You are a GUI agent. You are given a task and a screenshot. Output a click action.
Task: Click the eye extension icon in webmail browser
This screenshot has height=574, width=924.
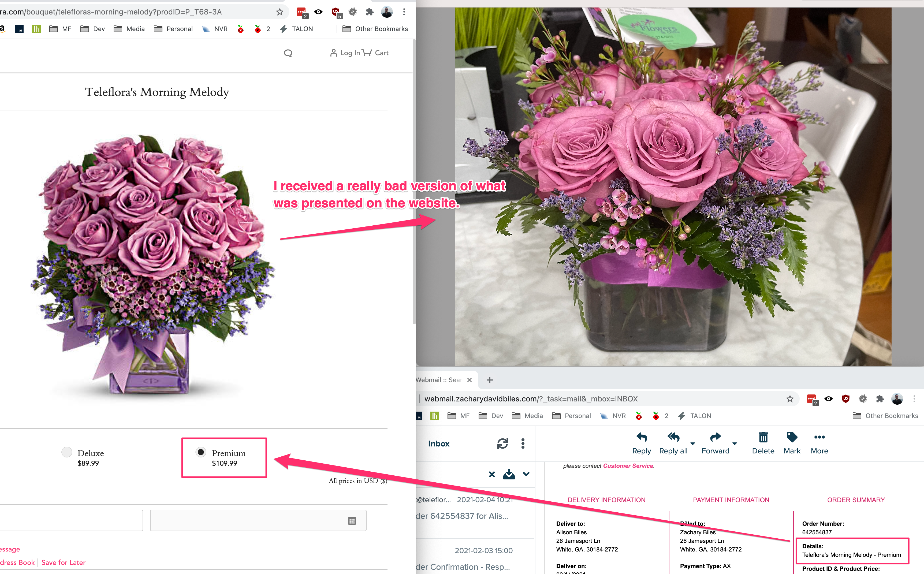pos(829,399)
